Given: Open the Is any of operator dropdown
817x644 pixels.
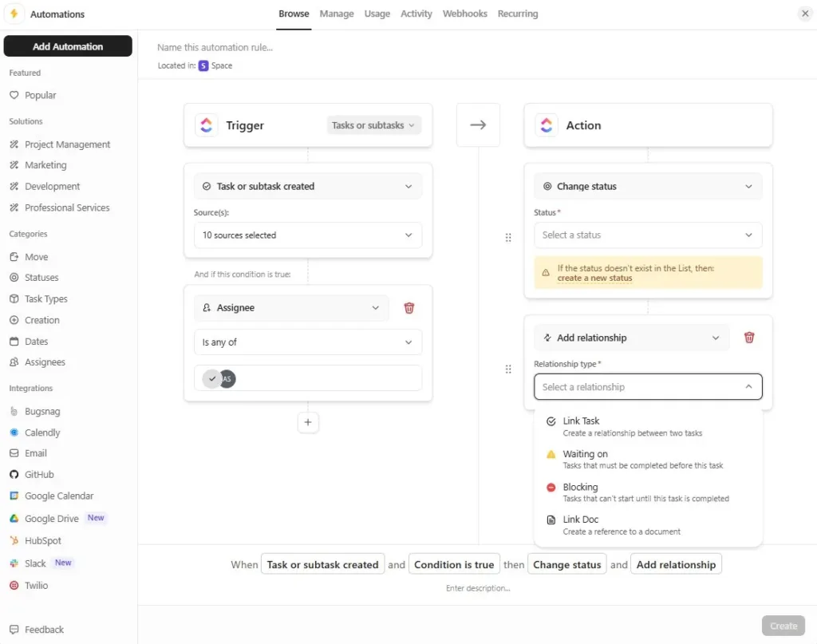Looking at the screenshot, I should click(308, 342).
